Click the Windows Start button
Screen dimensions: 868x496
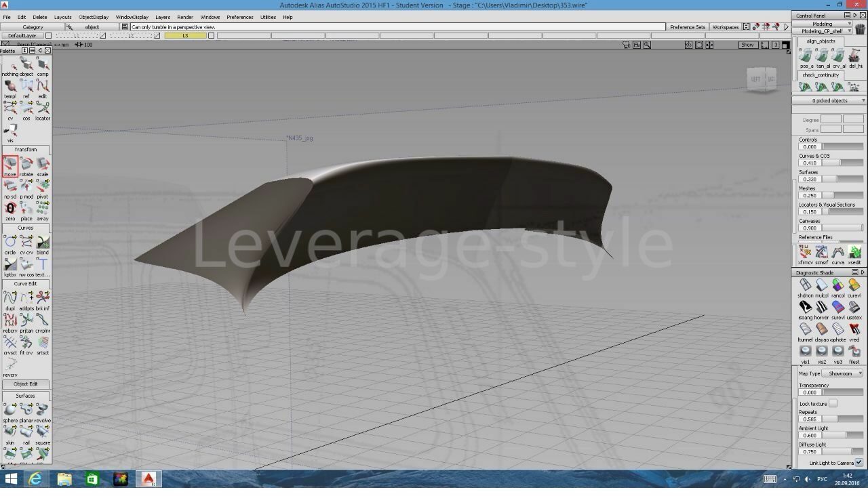(x=11, y=479)
